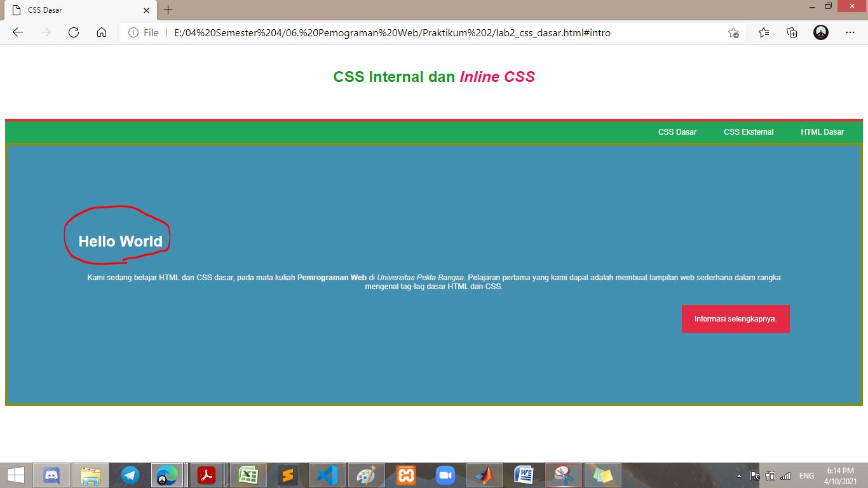Add this page to favorites

click(733, 32)
